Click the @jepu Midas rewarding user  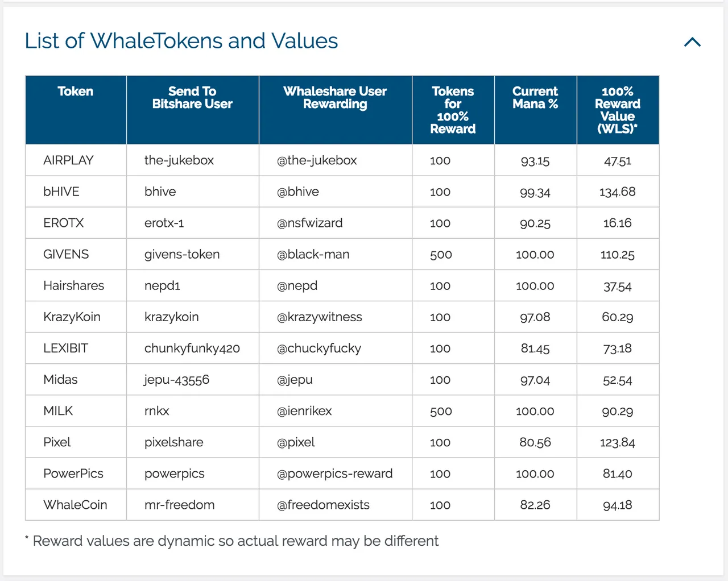coord(295,380)
